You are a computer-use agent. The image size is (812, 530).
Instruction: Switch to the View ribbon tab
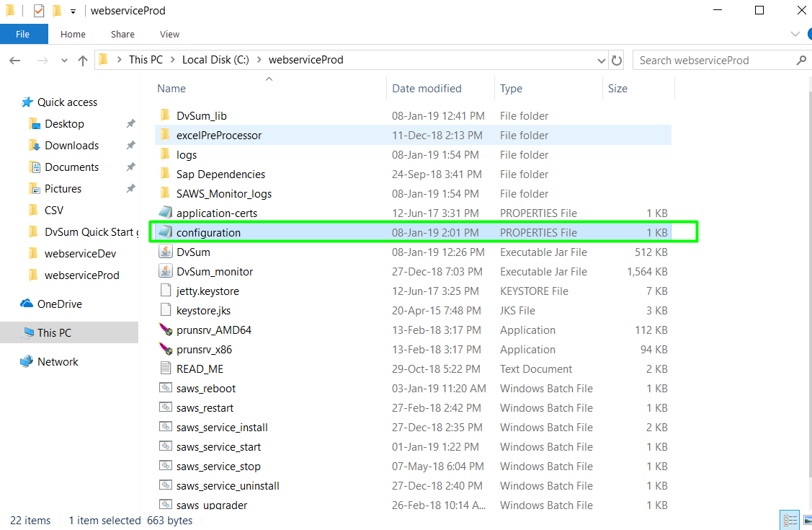click(x=169, y=34)
